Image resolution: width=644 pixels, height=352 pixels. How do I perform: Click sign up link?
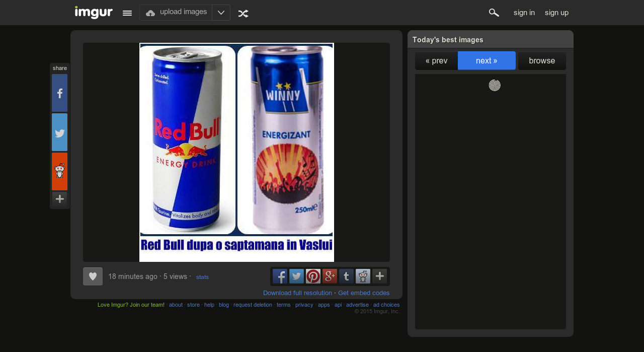click(556, 13)
